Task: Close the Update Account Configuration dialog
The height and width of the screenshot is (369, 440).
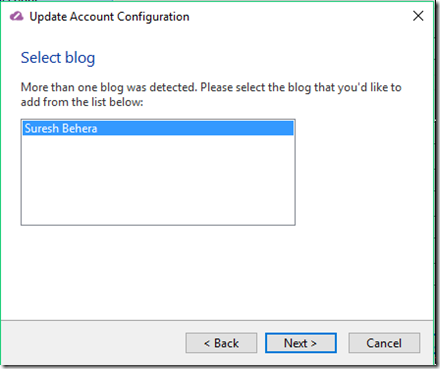Action: click(x=418, y=16)
